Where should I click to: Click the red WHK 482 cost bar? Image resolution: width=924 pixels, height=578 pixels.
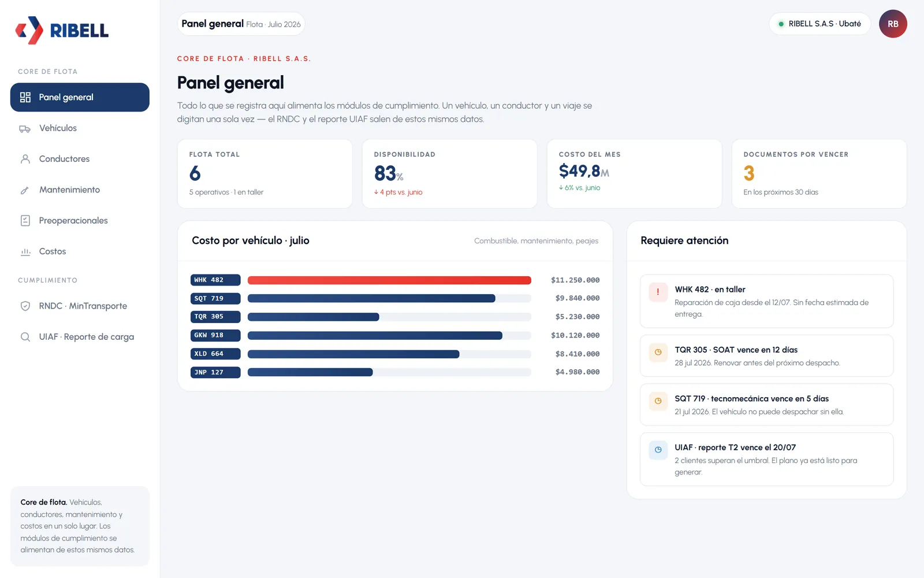pos(389,280)
